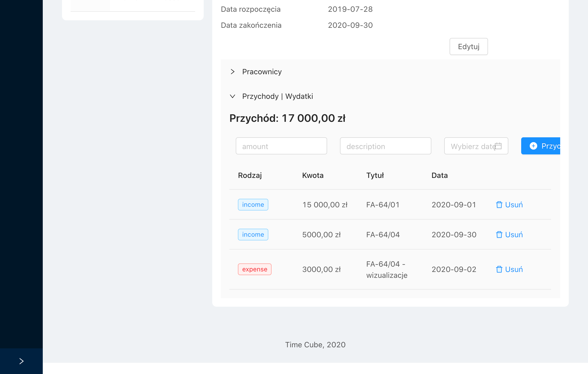
Task: Click title FA-64/01
Action: pyautogui.click(x=383, y=205)
